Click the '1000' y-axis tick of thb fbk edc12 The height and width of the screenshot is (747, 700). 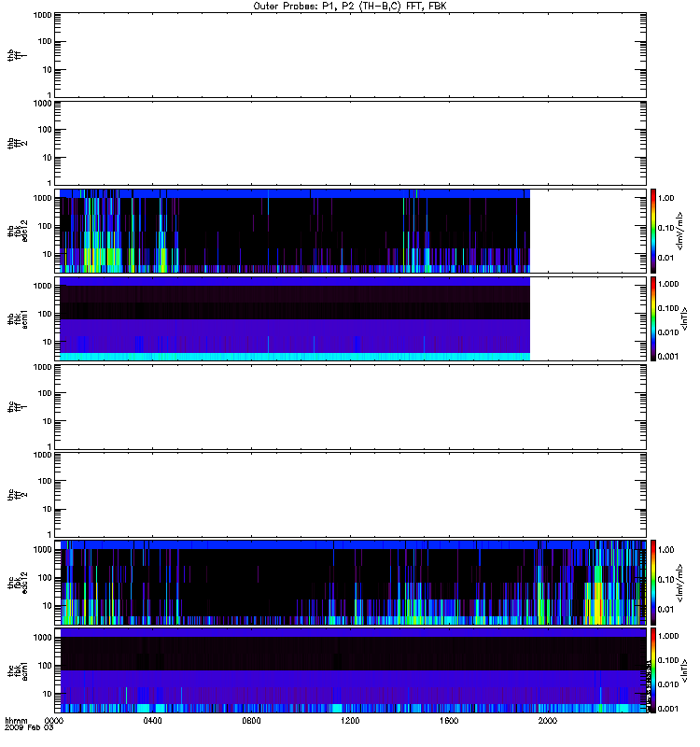click(x=42, y=198)
